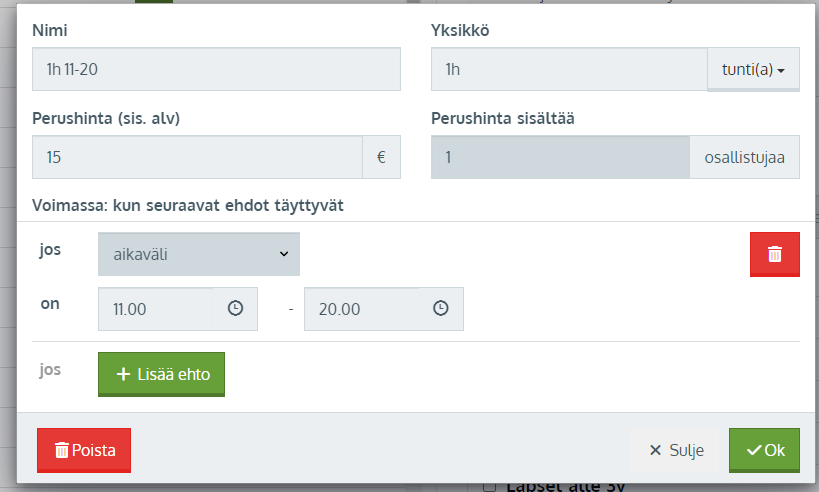This screenshot has width=819, height=492.
Task: Focus the Nimi field containing 1h 11-20
Action: 216,69
